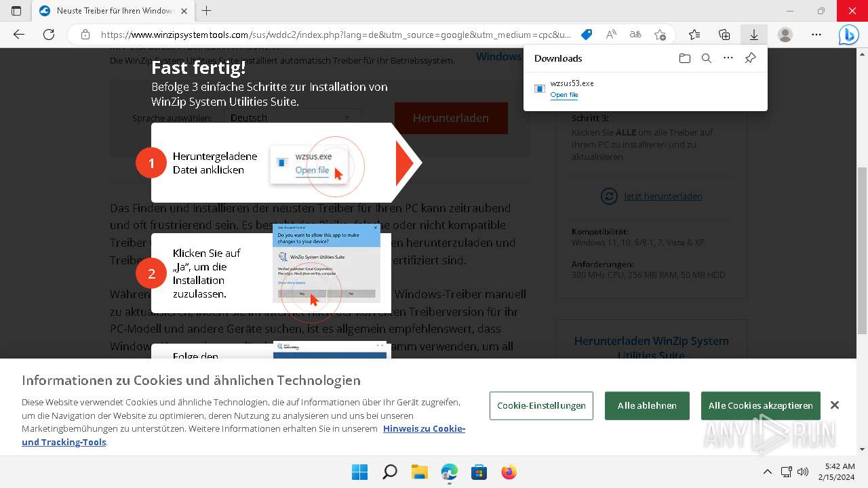Open the Collections icon
This screenshot has height=488, width=868.
[x=724, y=35]
